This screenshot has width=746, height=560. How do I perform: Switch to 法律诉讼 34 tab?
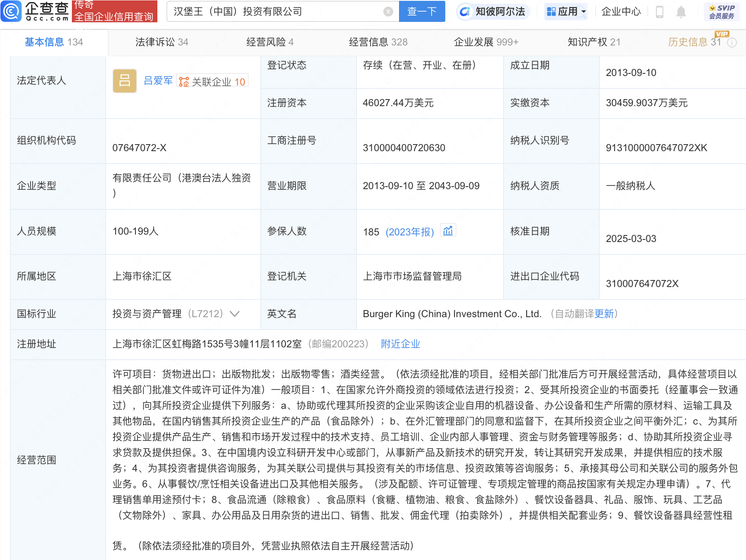click(162, 42)
